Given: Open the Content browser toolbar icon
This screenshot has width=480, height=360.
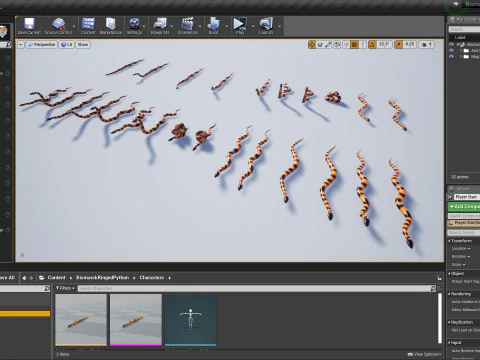Looking at the screenshot, I should [88, 24].
